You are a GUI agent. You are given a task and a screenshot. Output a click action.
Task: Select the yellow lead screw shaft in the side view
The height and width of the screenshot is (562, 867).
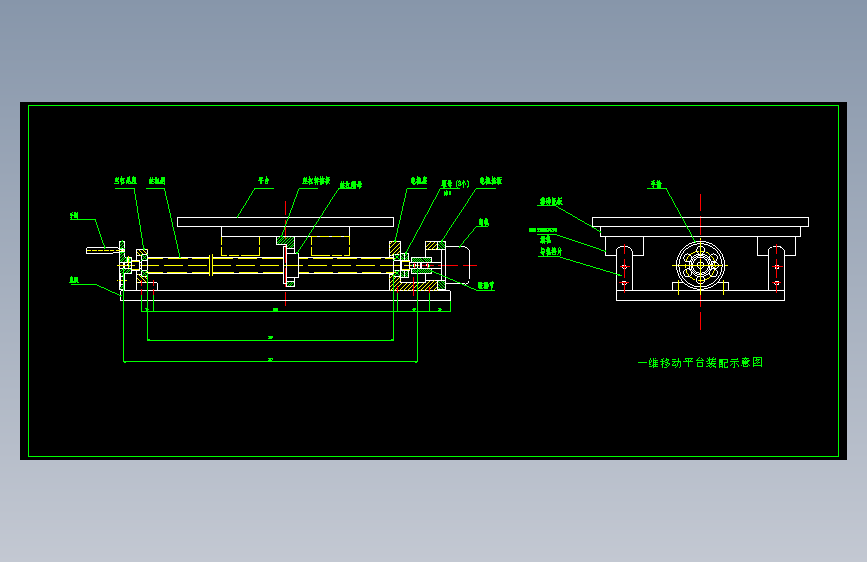[x=271, y=266]
